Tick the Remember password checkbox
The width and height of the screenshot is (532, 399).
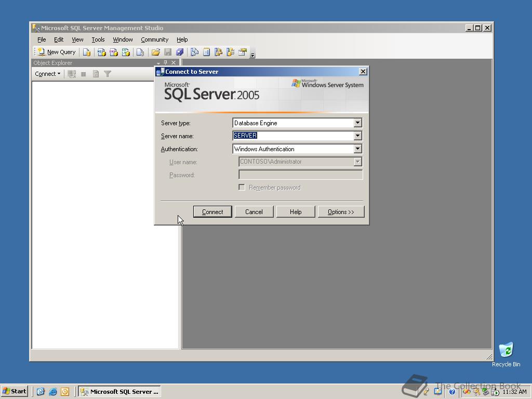click(242, 187)
